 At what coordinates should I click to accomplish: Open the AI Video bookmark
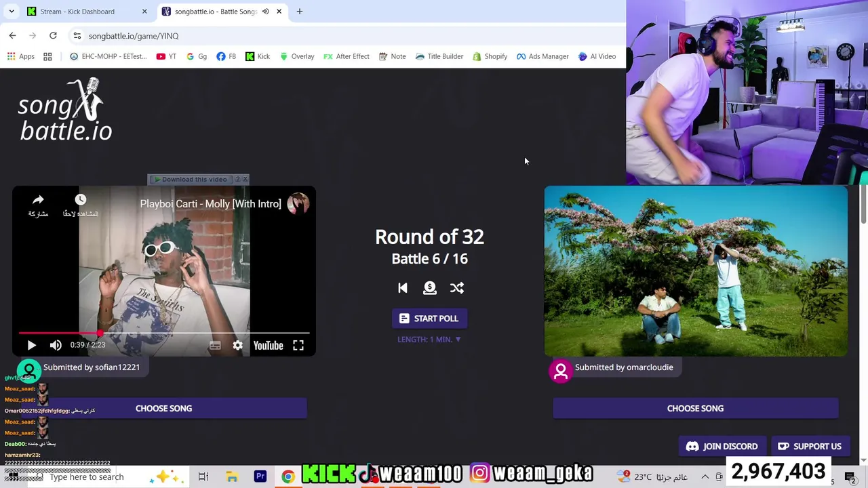coord(597,56)
